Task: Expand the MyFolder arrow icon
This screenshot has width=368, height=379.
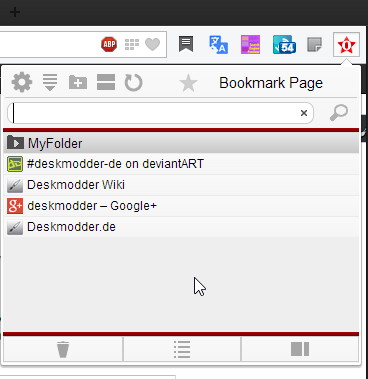Action: [x=15, y=143]
